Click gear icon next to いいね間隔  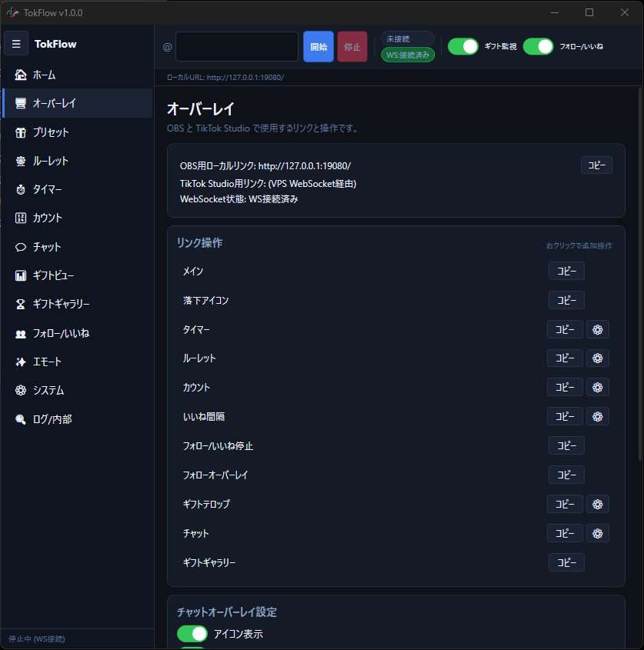(x=598, y=416)
